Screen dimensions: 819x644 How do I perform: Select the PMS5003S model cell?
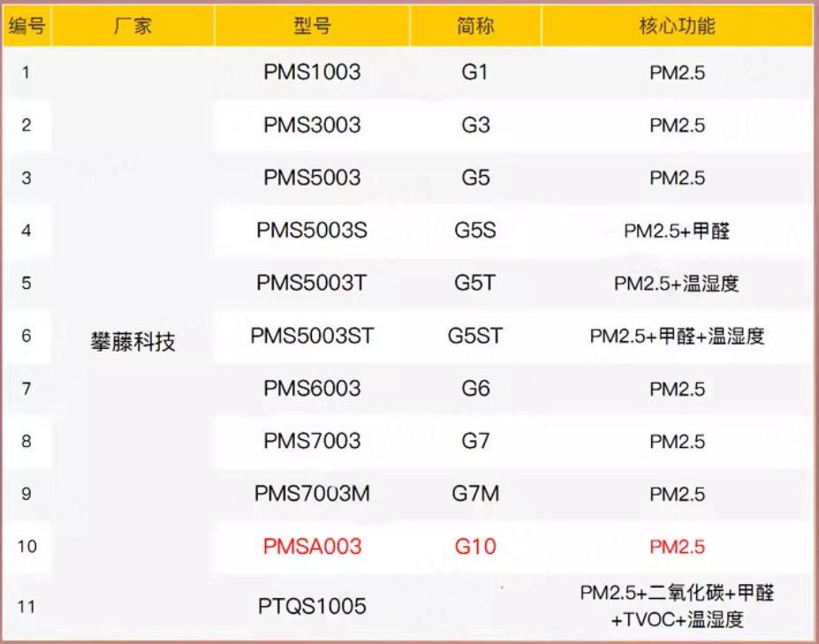312,231
